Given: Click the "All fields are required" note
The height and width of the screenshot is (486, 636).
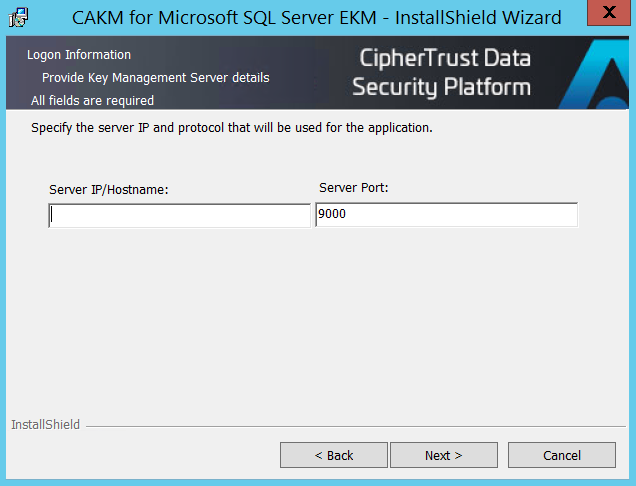Looking at the screenshot, I should [x=92, y=101].
